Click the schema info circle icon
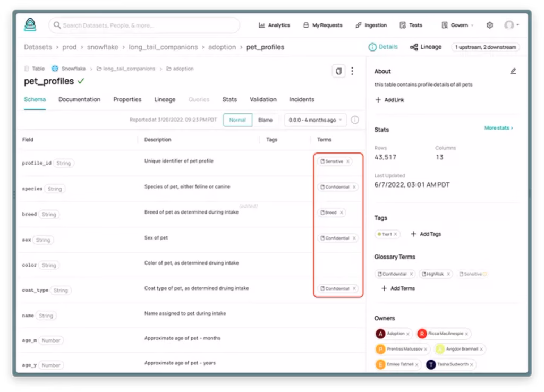The image size is (544, 392). (355, 120)
